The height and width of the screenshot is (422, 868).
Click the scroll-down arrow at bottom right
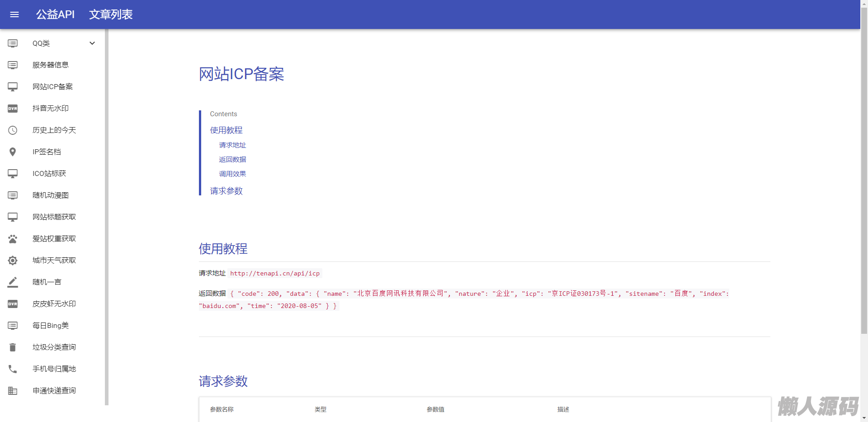point(864,418)
